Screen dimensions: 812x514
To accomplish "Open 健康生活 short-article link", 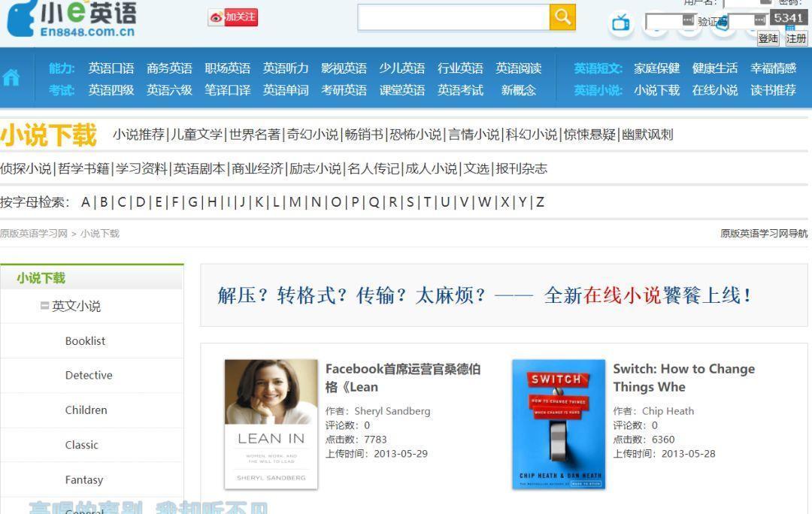I will pos(715,68).
